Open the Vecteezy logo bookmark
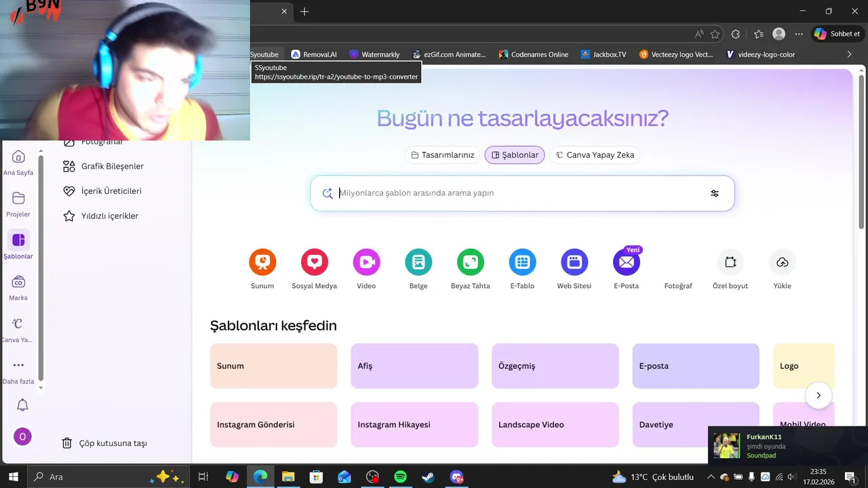Screen dimensions: 868x488 point(676,54)
